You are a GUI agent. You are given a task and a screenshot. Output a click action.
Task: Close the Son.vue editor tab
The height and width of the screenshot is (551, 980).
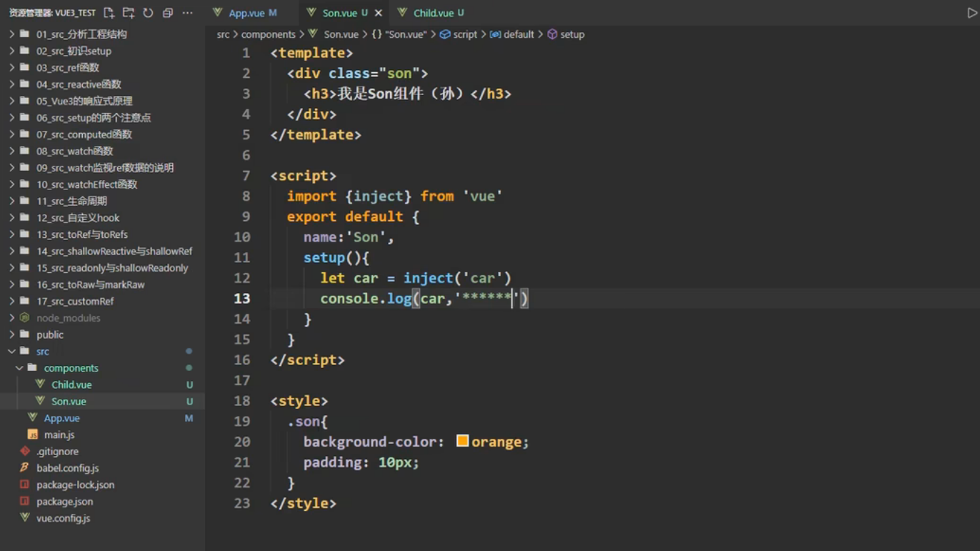point(379,13)
